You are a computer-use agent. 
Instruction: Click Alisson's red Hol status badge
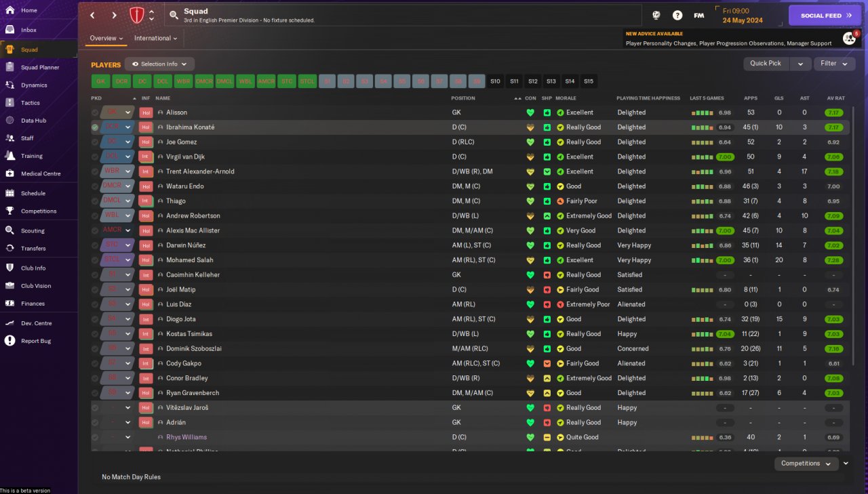146,112
